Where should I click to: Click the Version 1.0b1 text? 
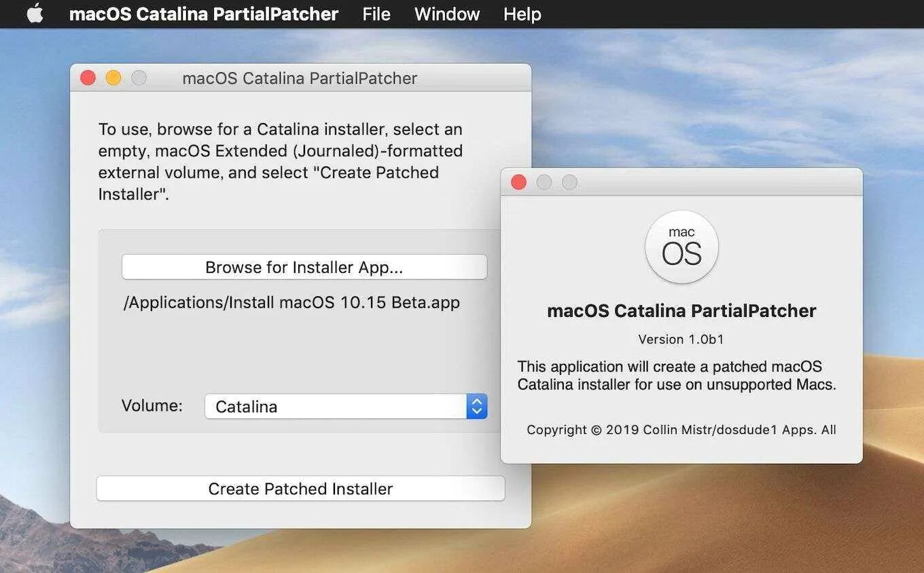coord(681,339)
